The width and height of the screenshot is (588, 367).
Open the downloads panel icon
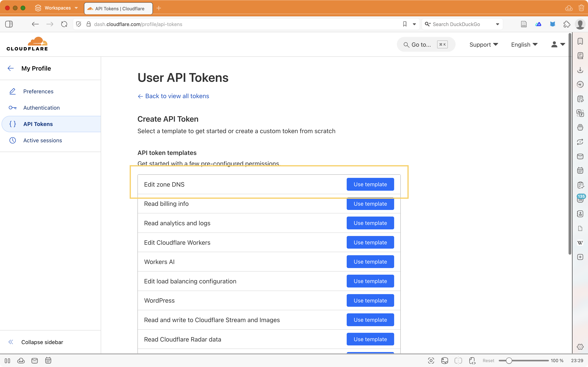point(580,70)
